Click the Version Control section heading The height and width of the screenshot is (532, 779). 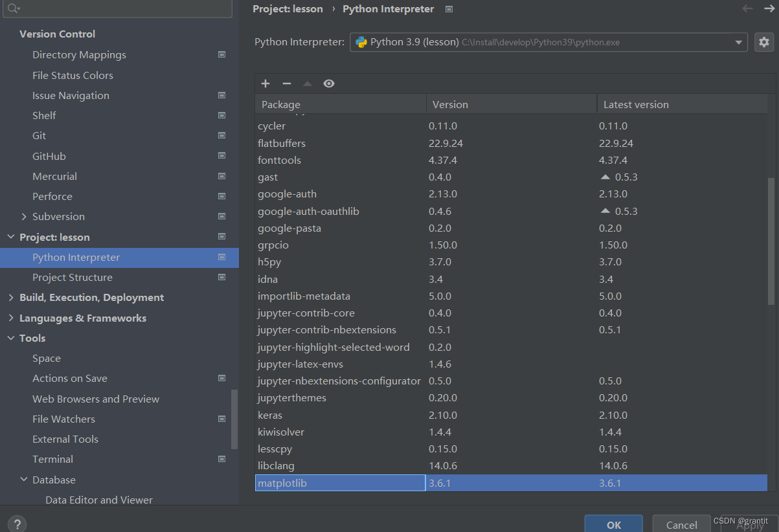[x=57, y=34]
